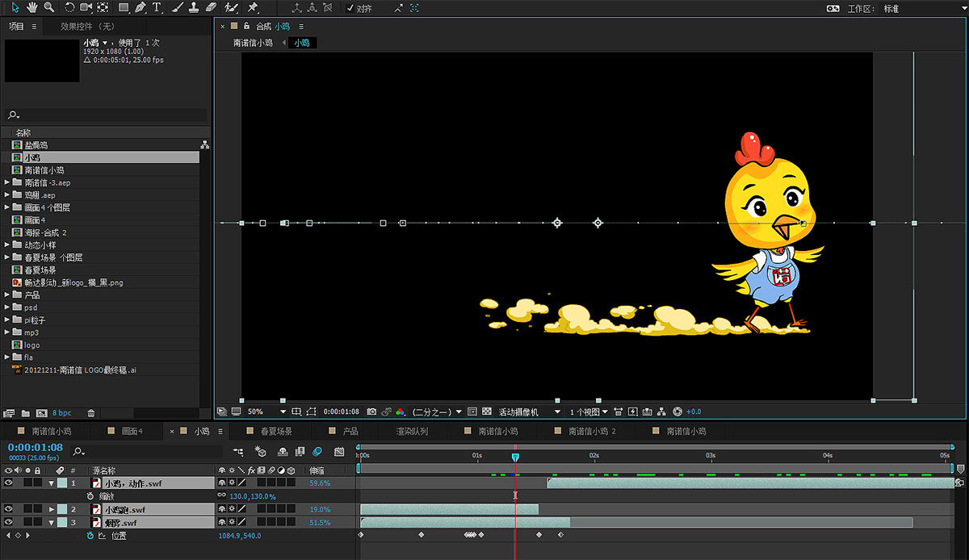The height and width of the screenshot is (560, 969).
Task: Delete selected item with the project trash icon
Action: [x=90, y=413]
